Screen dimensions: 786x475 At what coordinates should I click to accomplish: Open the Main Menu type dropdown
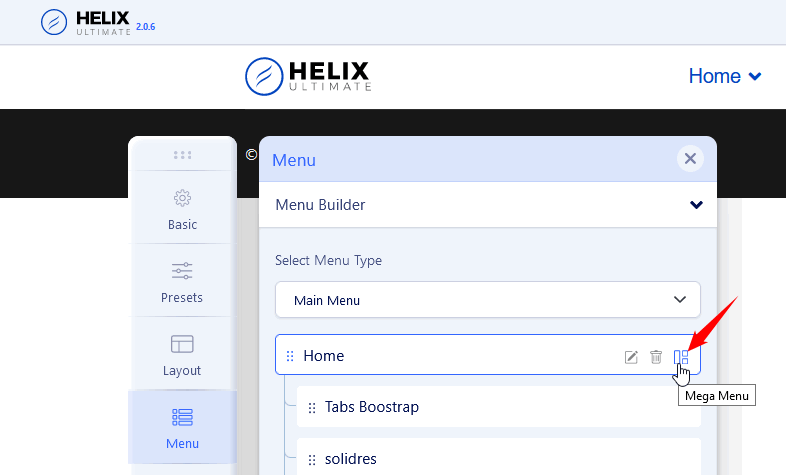(x=487, y=299)
